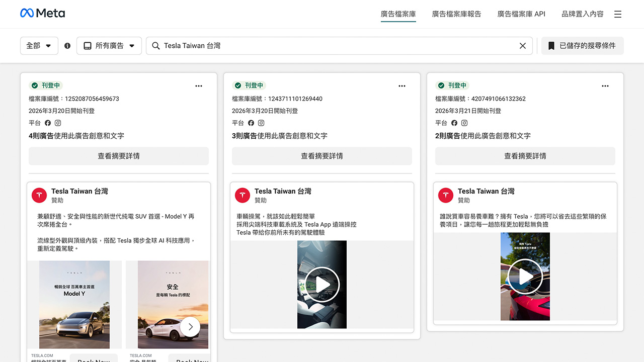644x362 pixels.
Task: Click 已儲存的搜尋條件 button
Action: 582,46
